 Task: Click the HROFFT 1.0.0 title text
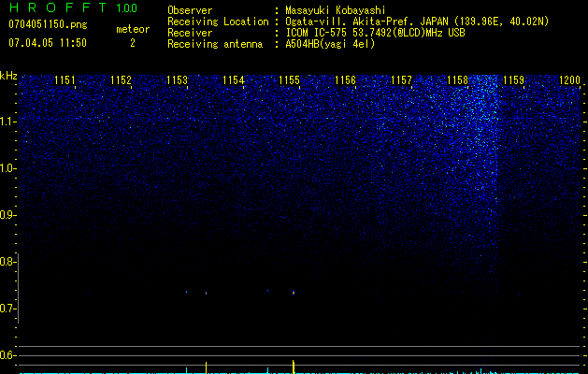[x=73, y=7]
